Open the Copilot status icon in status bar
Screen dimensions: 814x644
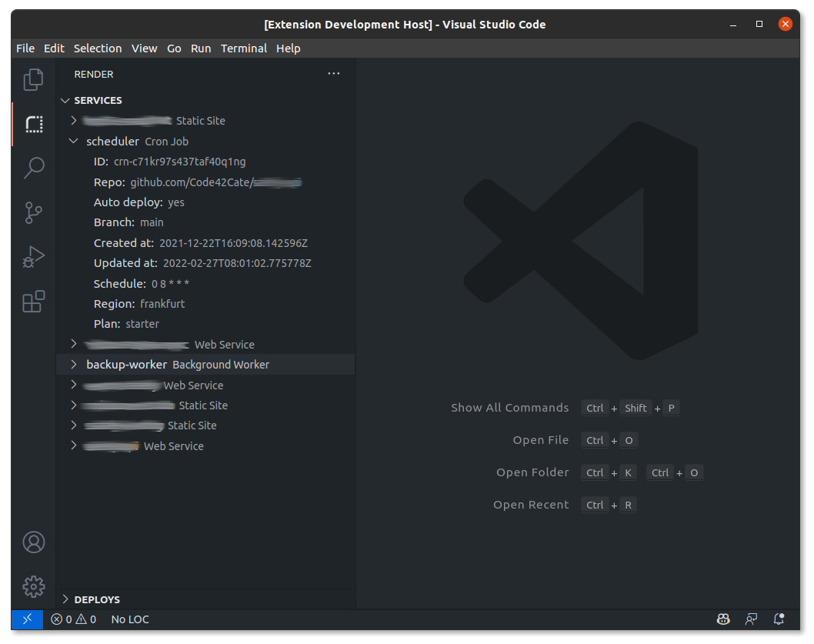click(723, 619)
